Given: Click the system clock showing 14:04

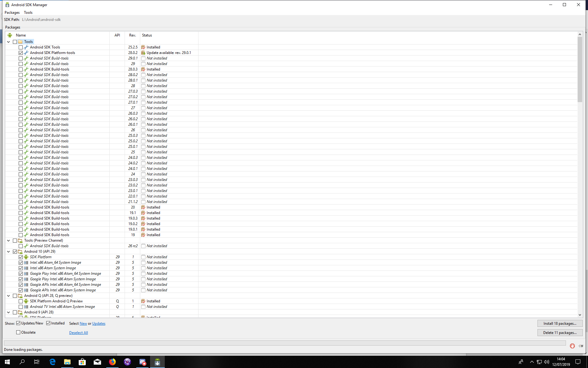Looking at the screenshot, I should (x=561, y=362).
